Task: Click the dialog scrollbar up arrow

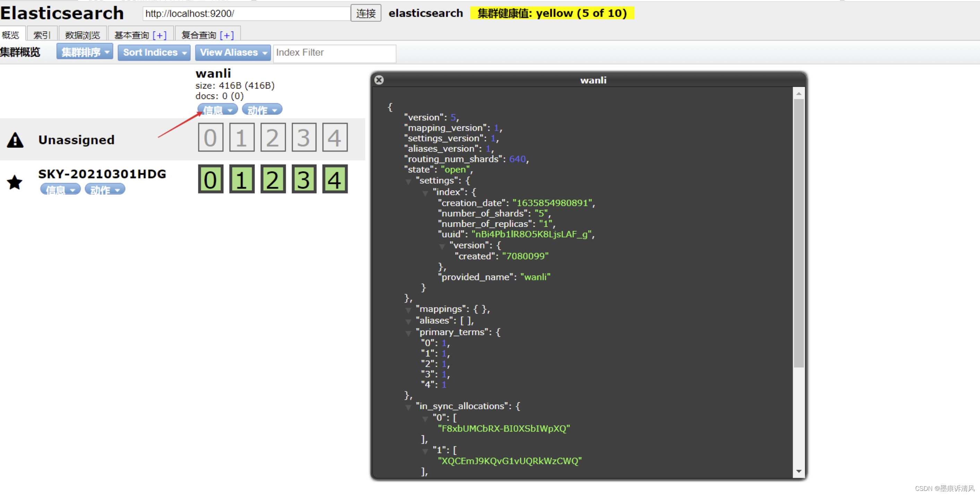Action: (799, 93)
